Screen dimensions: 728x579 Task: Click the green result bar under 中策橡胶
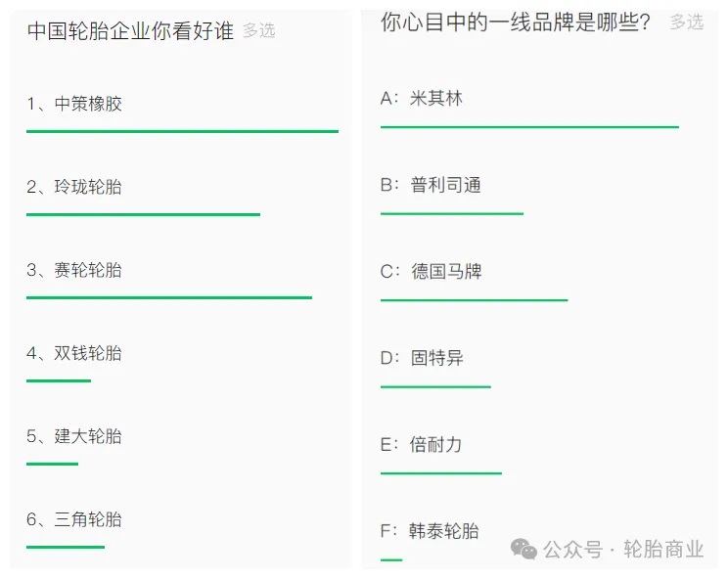point(182,131)
